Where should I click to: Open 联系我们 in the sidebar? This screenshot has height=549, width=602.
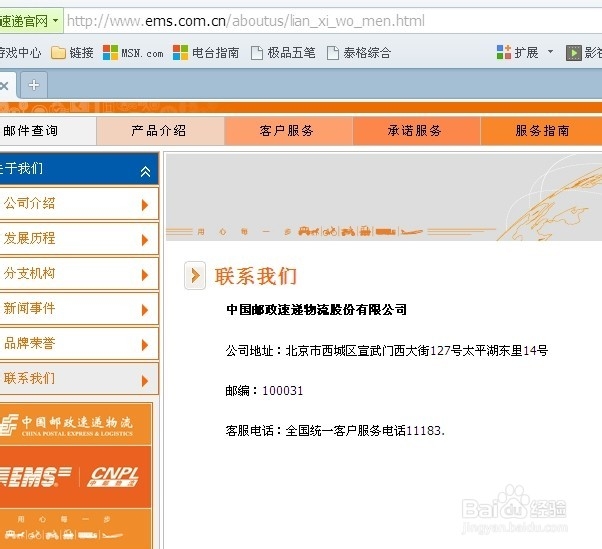tap(79, 379)
